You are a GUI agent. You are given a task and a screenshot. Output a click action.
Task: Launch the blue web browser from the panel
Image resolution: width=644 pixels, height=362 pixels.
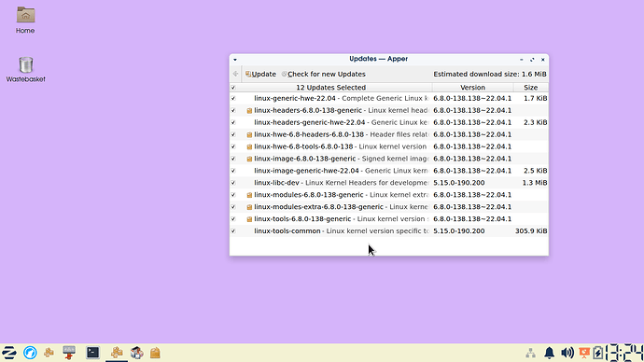(x=30, y=353)
